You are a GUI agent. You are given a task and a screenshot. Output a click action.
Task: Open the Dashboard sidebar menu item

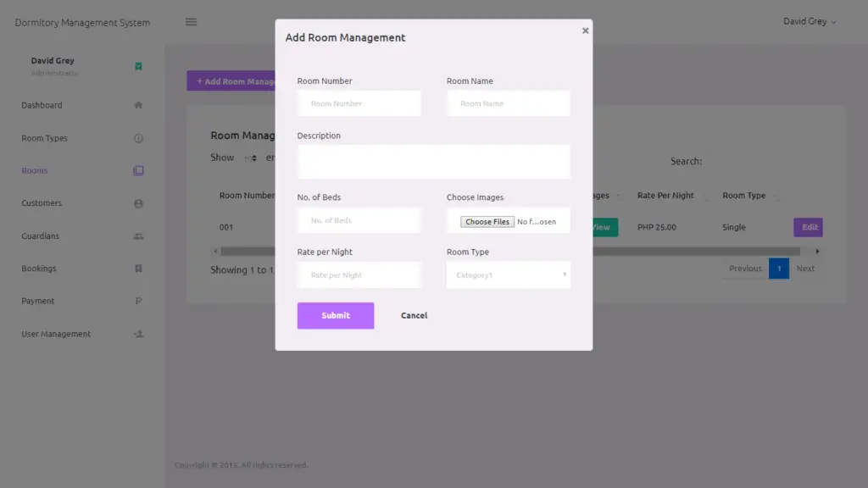pos(42,104)
